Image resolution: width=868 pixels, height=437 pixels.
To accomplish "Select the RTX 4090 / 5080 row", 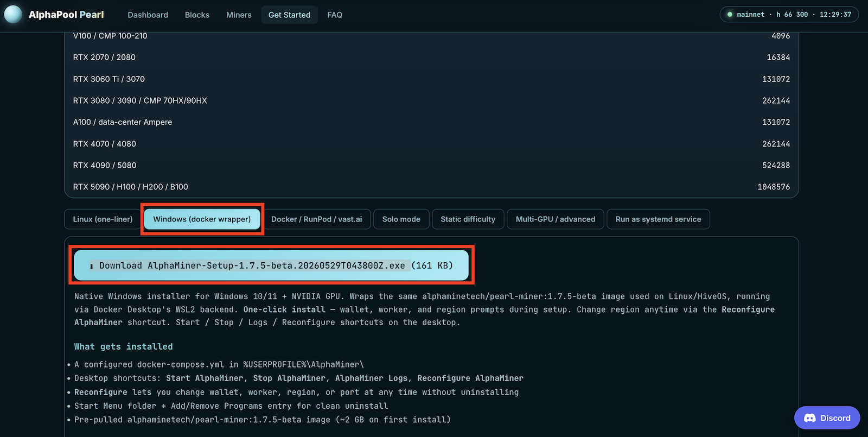I will click(431, 166).
